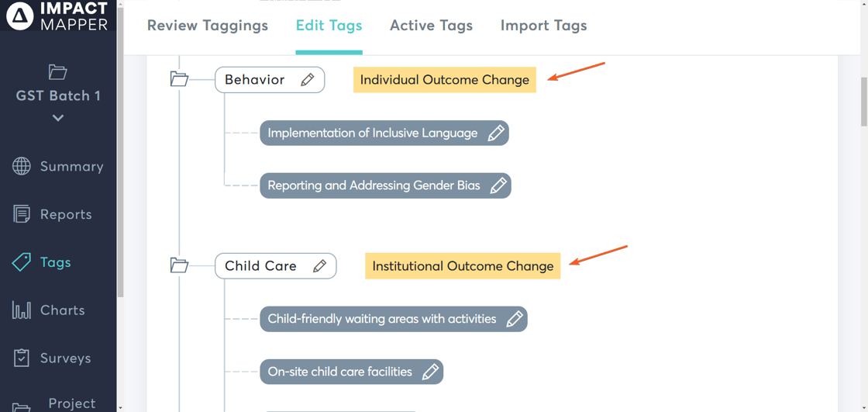Switch to Active Tags tab
This screenshot has height=412, width=868.
[x=431, y=26]
